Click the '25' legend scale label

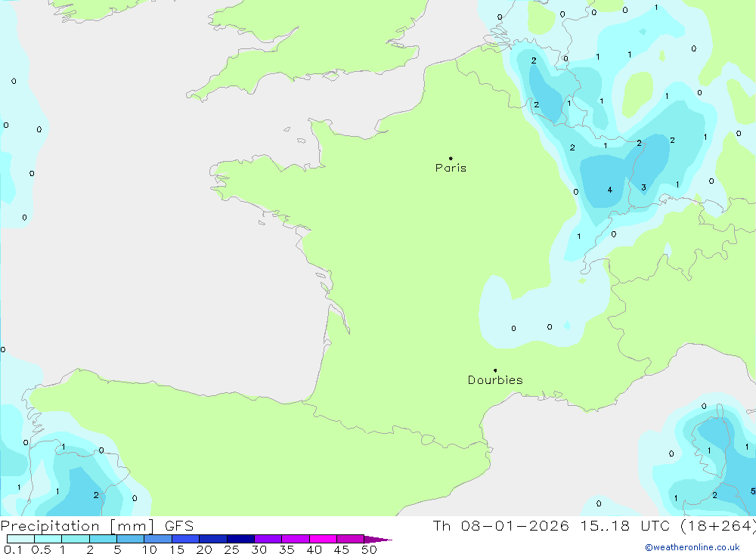click(x=232, y=549)
